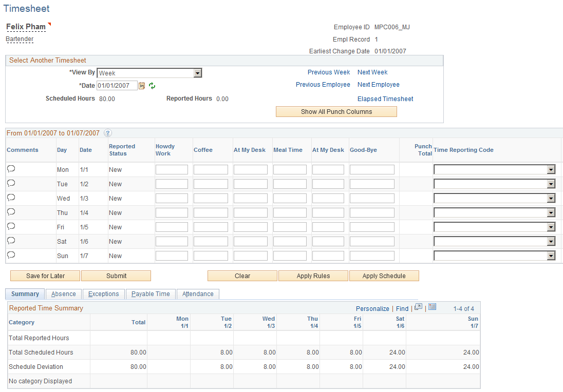Expand the Time Reporting Code dropdown for Monday 1/1
This screenshot has height=392, width=563.
click(x=551, y=169)
